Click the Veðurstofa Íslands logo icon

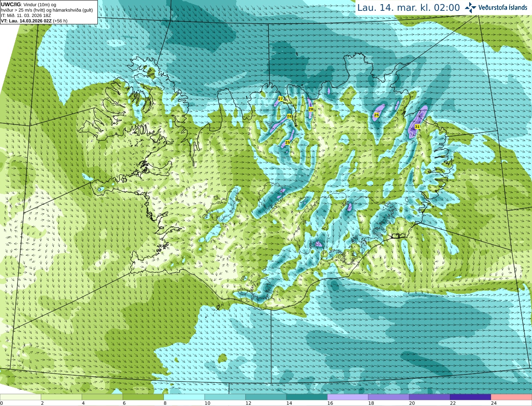click(470, 7)
